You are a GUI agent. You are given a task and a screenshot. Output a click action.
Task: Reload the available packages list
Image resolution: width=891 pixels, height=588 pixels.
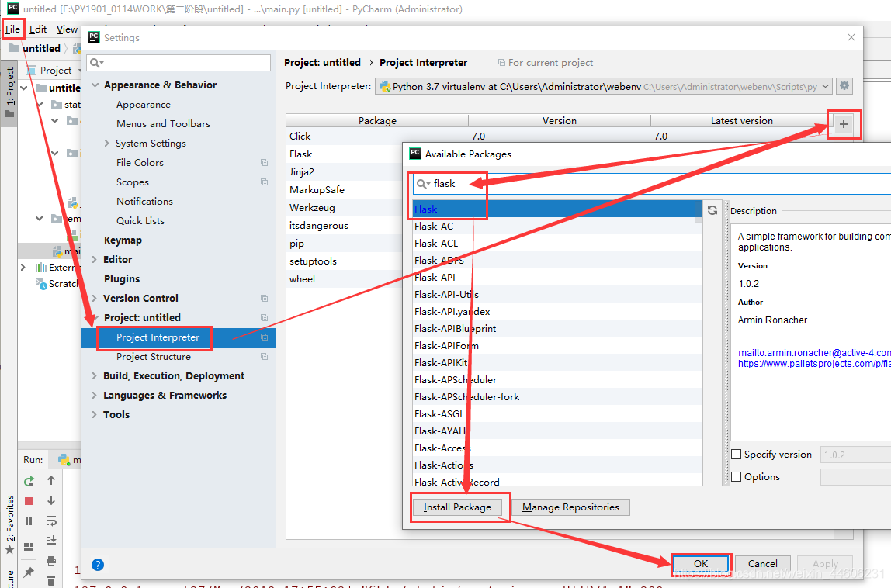(x=712, y=210)
